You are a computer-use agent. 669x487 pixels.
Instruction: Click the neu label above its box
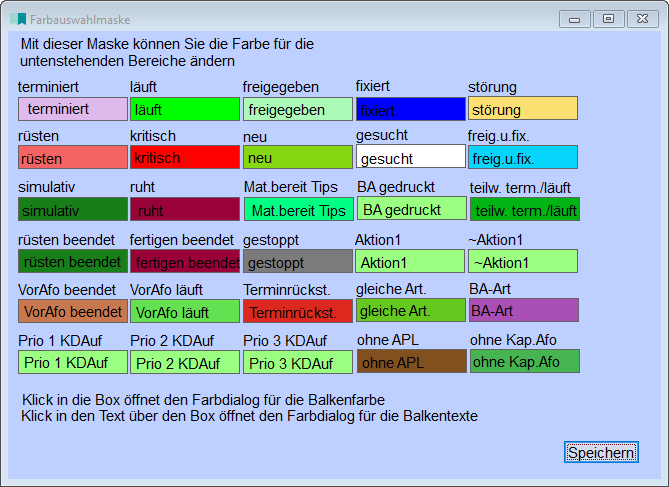click(x=255, y=137)
